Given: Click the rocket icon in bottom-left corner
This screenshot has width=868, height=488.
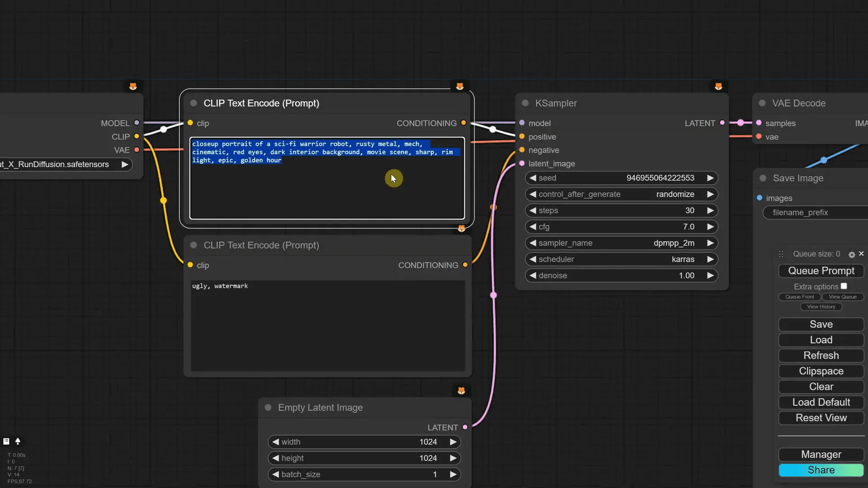Looking at the screenshot, I should [x=18, y=441].
